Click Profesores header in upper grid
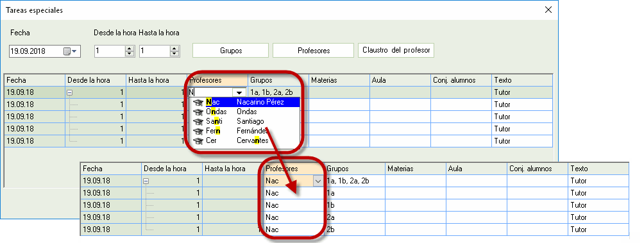The height and width of the screenshot is (243, 644). tap(217, 80)
